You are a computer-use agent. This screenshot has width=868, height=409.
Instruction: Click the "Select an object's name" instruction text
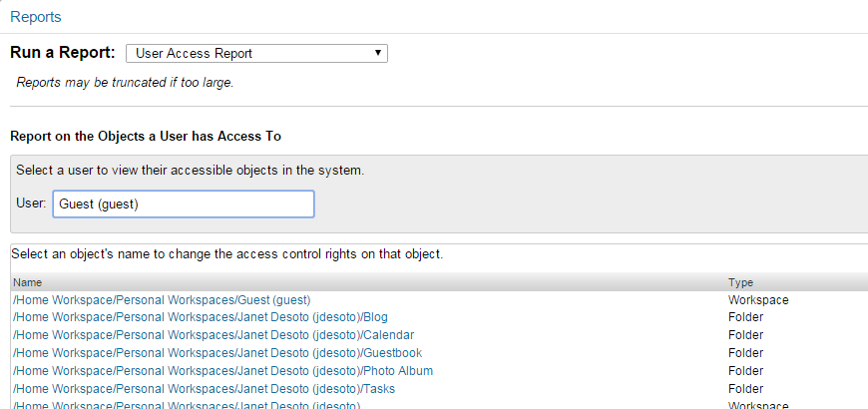pos(227,254)
